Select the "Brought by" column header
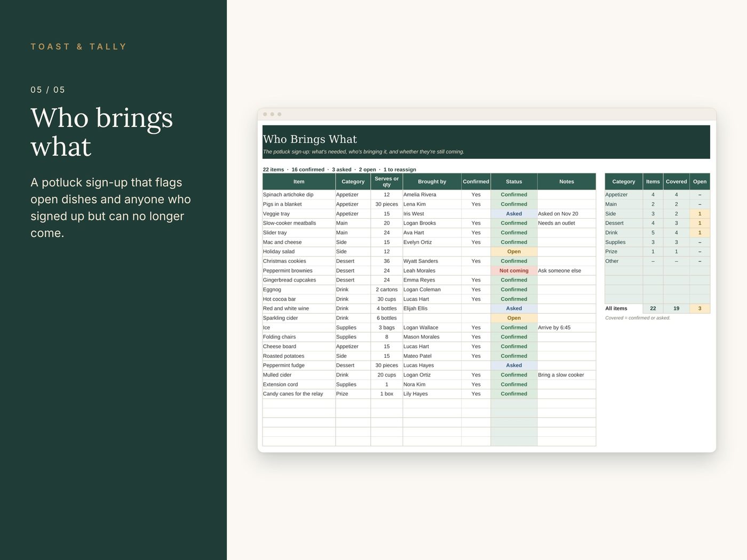Image resolution: width=747 pixels, height=560 pixels. 432,181
